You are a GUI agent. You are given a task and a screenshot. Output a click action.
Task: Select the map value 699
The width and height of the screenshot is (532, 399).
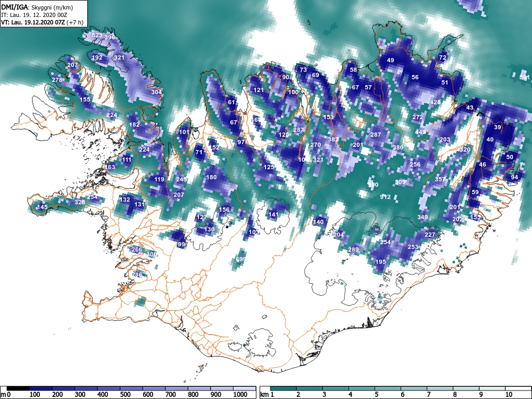coord(240,259)
